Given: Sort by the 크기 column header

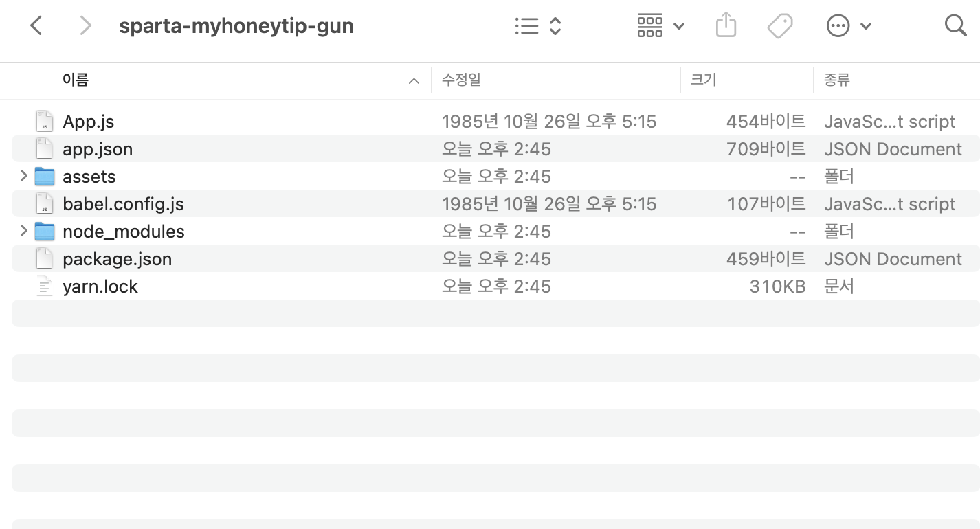Looking at the screenshot, I should point(703,80).
